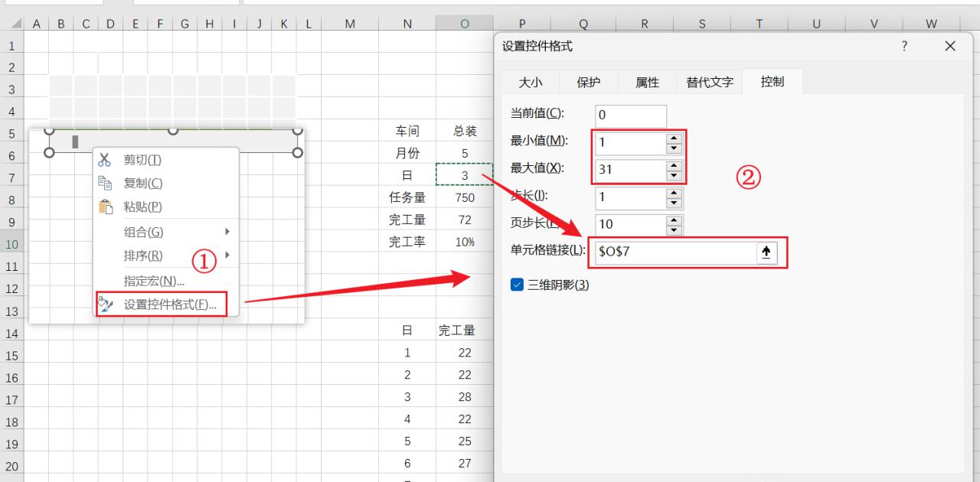This screenshot has width=980, height=482.
Task: Click the scrollbar thumb on the sheet control
Action: point(75,142)
